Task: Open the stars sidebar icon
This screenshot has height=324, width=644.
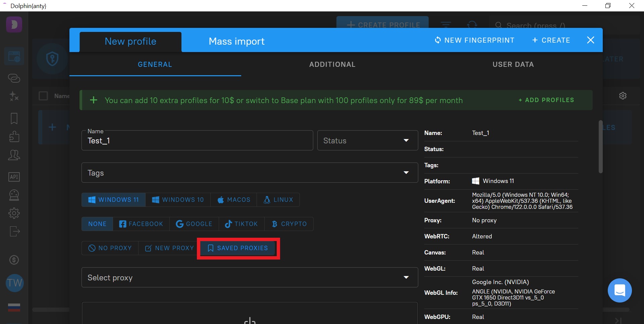Action: coord(14,96)
